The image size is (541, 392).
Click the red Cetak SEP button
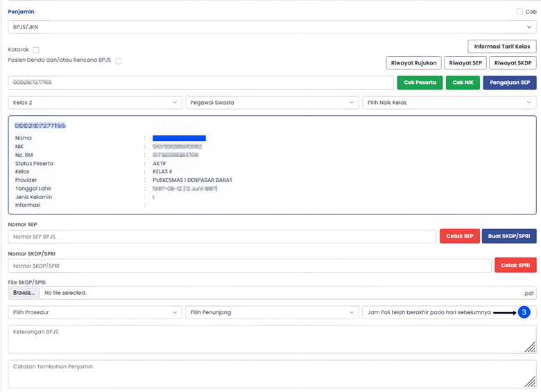click(x=459, y=237)
